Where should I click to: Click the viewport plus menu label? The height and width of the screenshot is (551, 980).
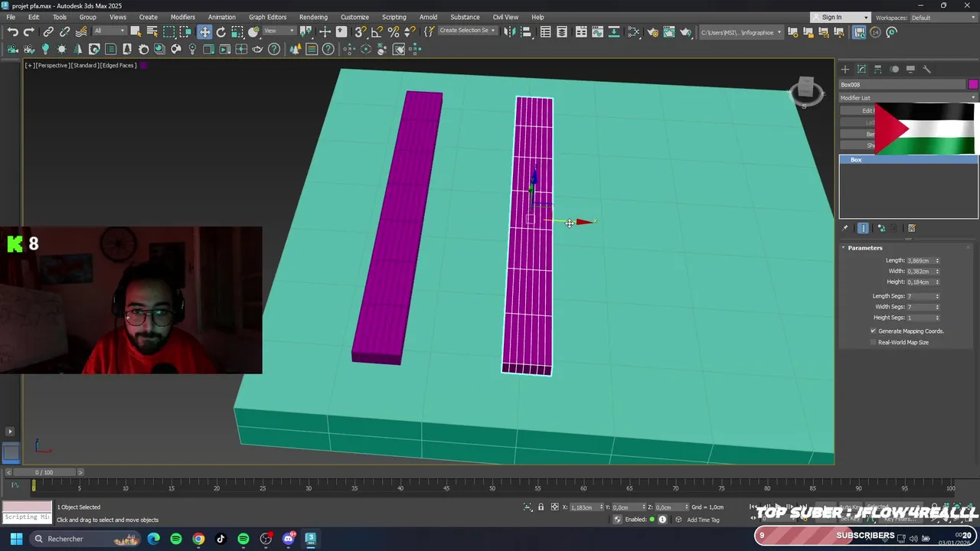29,65
